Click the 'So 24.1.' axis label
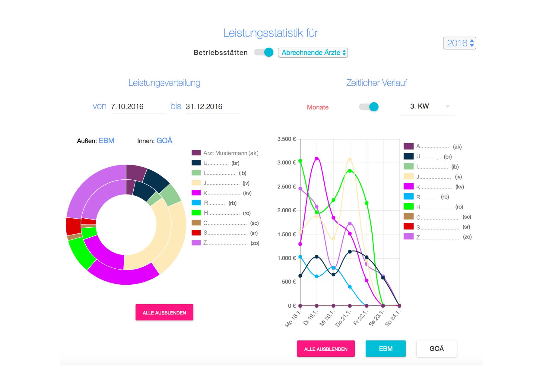This screenshot has width=543, height=392. (393, 318)
